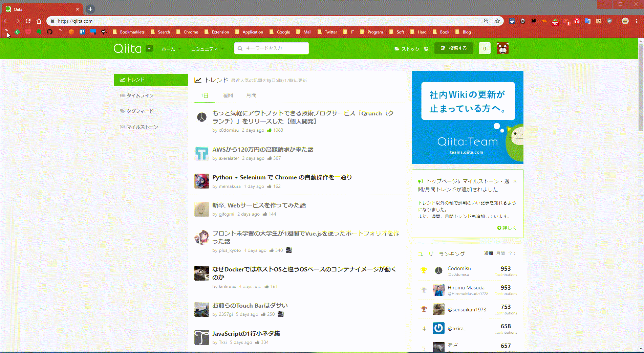Open article JavaScriptの1行小ネタ集

pyautogui.click(x=246, y=334)
